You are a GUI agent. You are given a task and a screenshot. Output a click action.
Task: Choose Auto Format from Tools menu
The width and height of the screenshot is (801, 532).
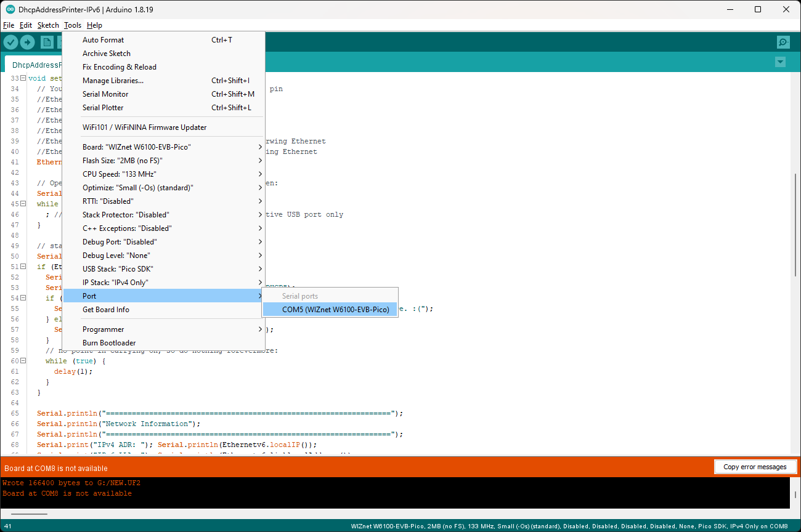(x=164, y=40)
